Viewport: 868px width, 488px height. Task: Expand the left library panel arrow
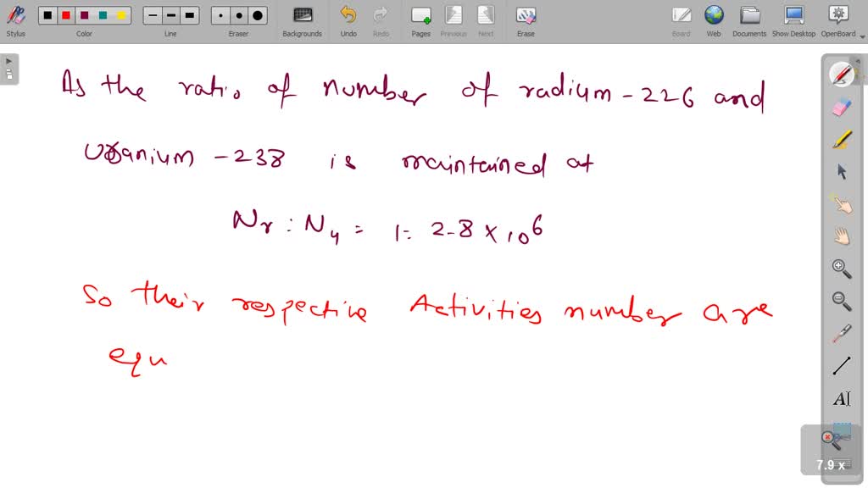8,61
